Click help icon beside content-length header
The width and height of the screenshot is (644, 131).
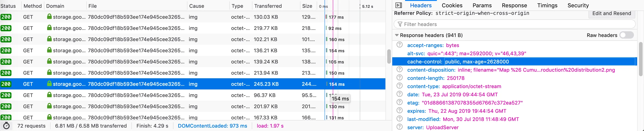point(400,78)
